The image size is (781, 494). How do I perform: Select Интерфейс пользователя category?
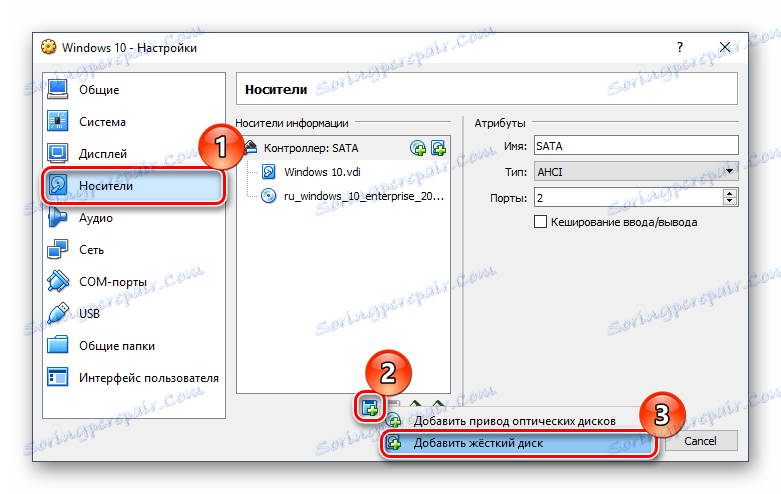[133, 377]
